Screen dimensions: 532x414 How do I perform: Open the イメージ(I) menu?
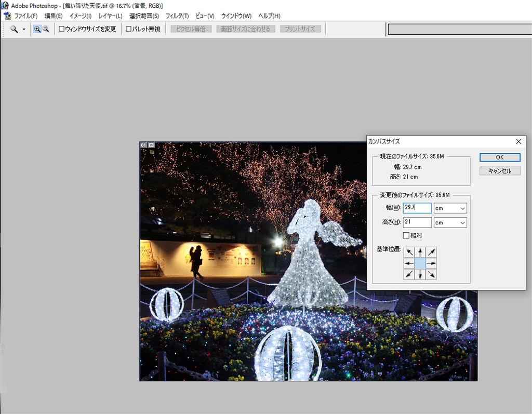click(81, 16)
